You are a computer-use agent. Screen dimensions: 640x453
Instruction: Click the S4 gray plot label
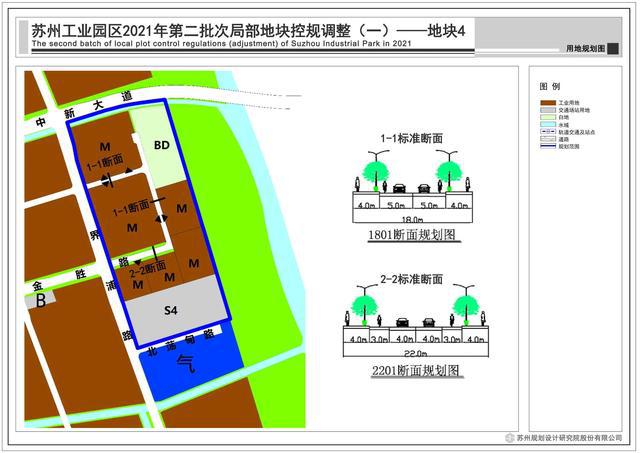coord(171,311)
